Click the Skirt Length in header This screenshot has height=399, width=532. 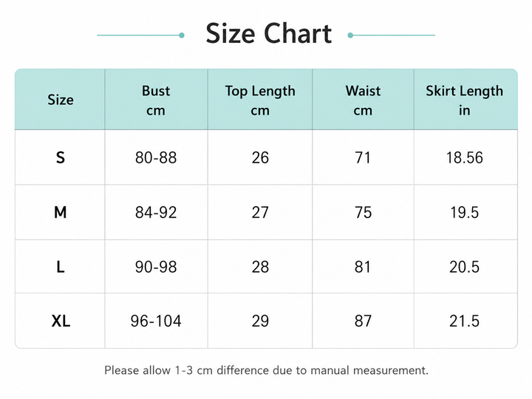465,100
